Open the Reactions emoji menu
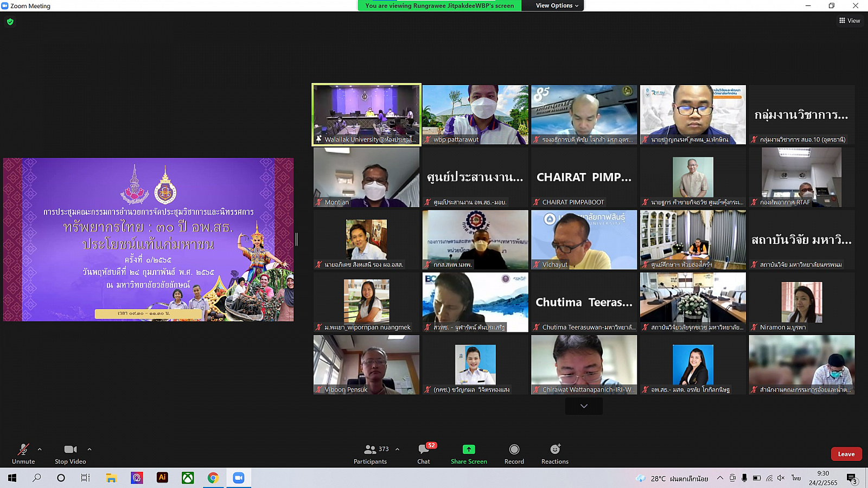 554,450
